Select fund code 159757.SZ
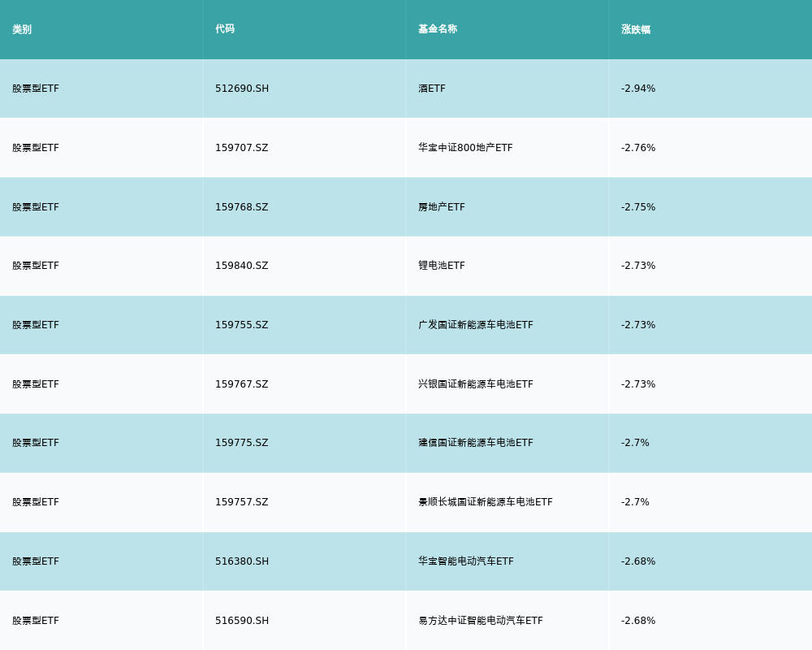This screenshot has width=812, height=650. click(242, 502)
